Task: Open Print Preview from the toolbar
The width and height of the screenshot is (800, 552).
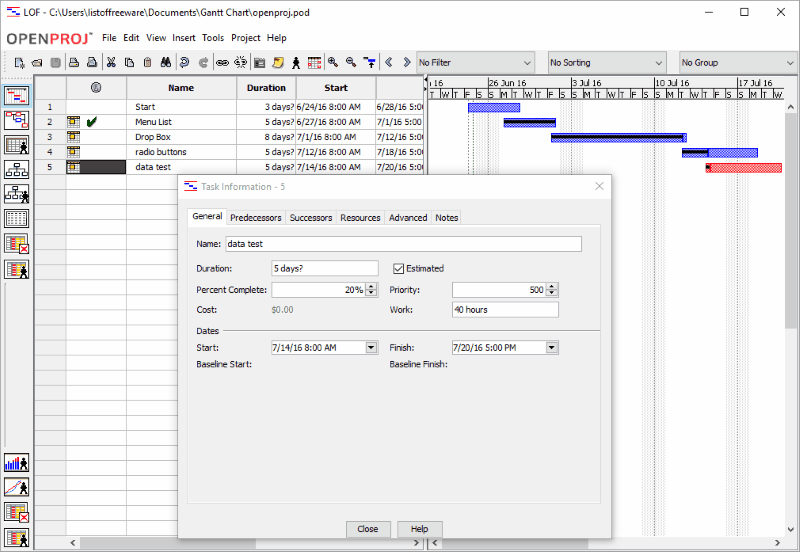Action: tap(92, 63)
